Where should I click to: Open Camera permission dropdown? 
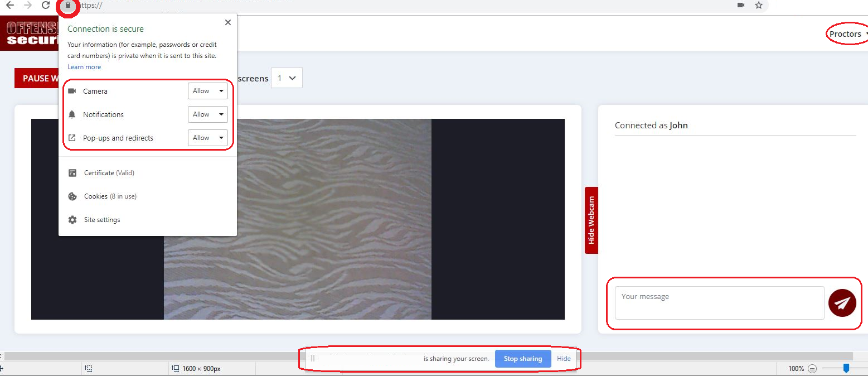[208, 91]
